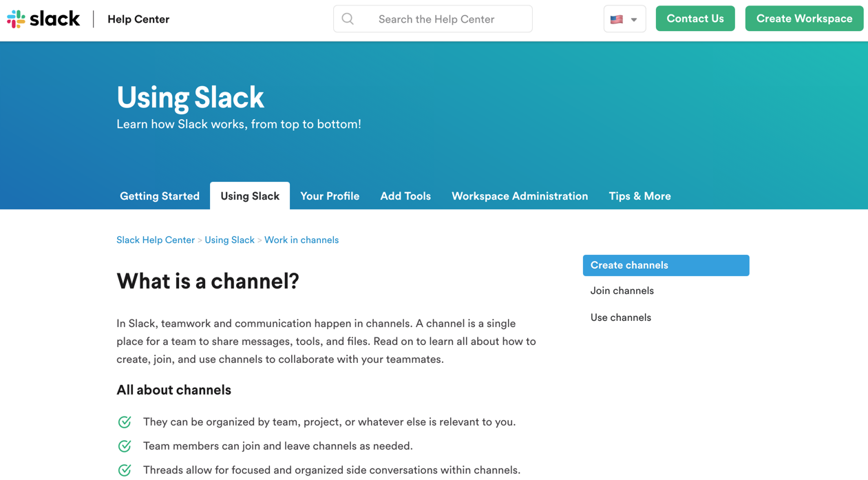The width and height of the screenshot is (868, 480).
Task: Click the Create Workspace button
Action: (x=804, y=19)
